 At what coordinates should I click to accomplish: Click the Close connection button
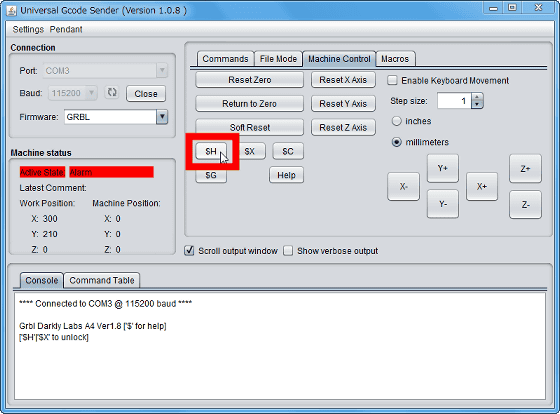point(146,94)
